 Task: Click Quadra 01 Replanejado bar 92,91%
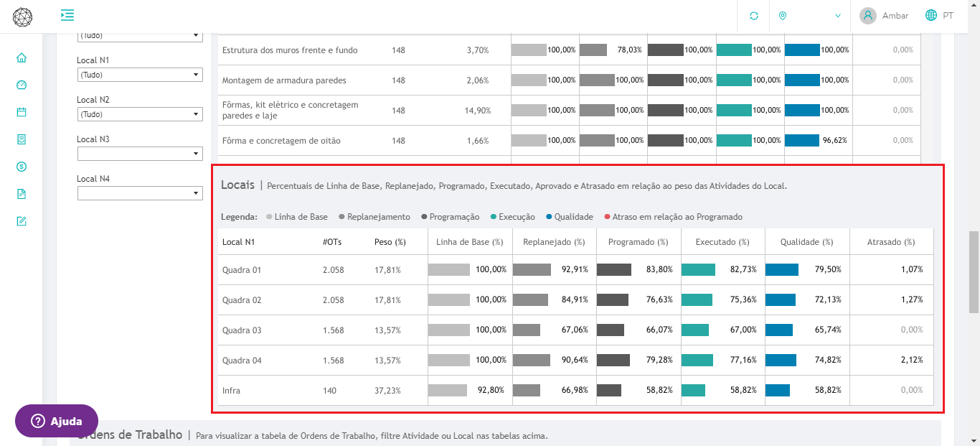(x=532, y=269)
